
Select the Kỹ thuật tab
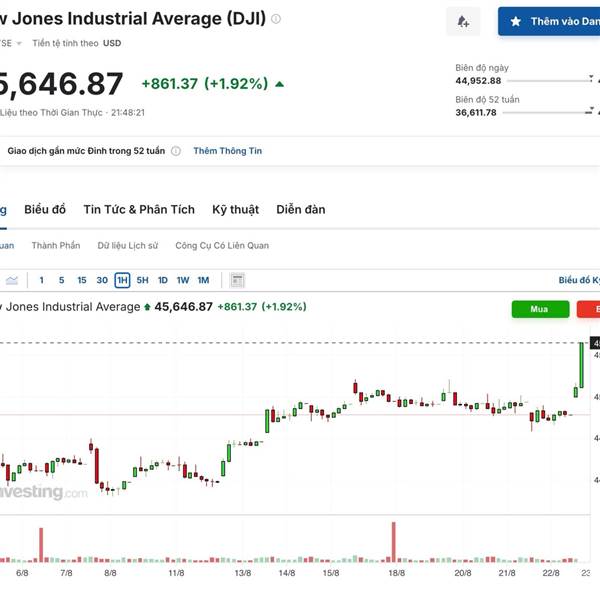[235, 210]
